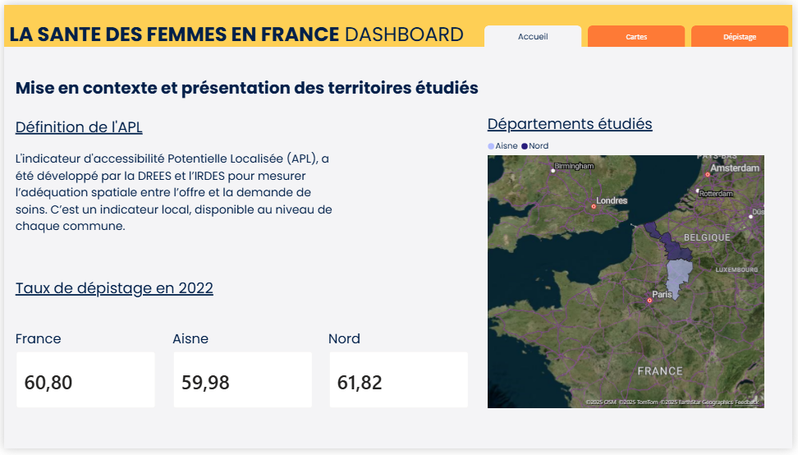
Task: Click the Définition de l'APL heading
Action: tap(85, 127)
